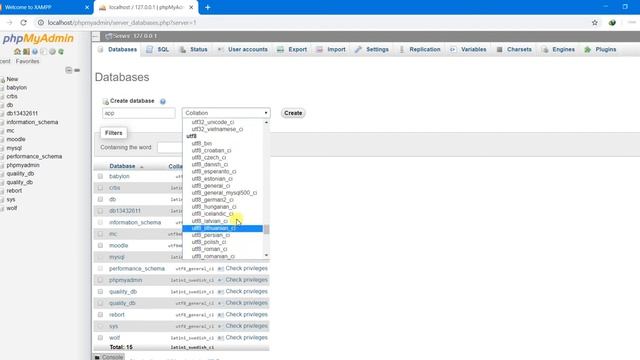The height and width of the screenshot is (360, 640).
Task: Open the moodle database link in table
Action: [x=118, y=246]
